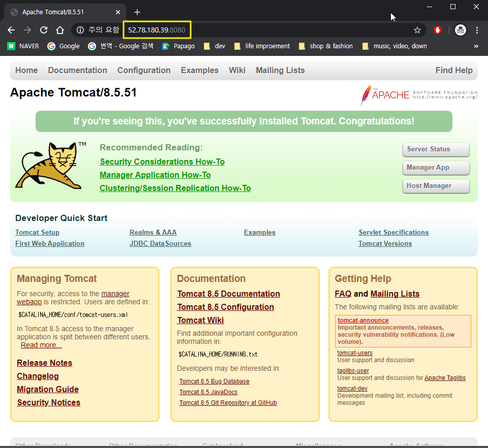488x448 pixels.
Task: Open the Realms & AAA link
Action: coord(153,232)
